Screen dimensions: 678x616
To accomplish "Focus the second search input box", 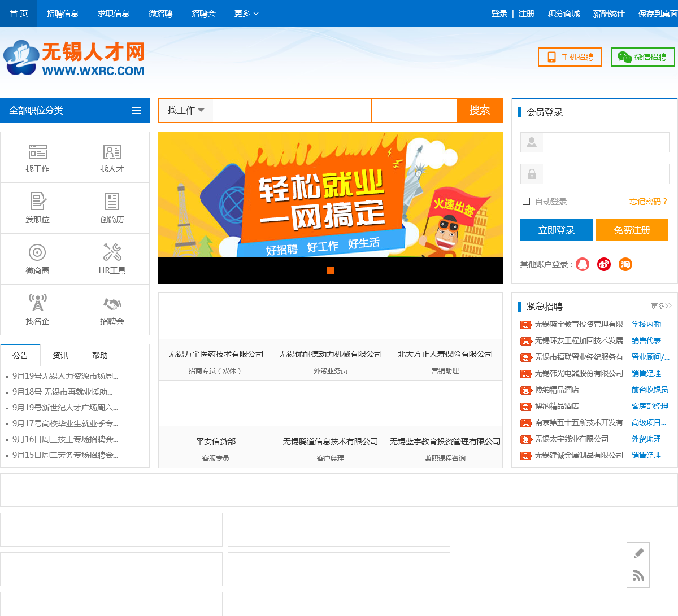I will [x=414, y=110].
